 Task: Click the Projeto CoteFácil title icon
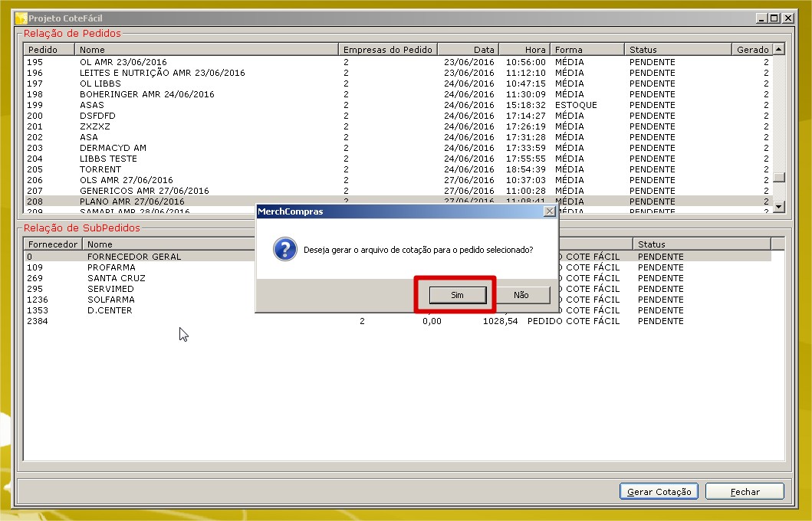click(x=21, y=18)
